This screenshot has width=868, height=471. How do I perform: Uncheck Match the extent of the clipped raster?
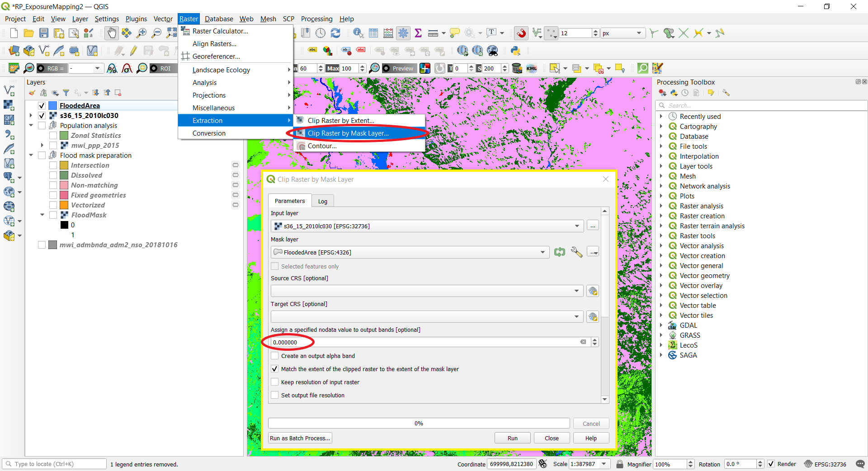point(274,369)
